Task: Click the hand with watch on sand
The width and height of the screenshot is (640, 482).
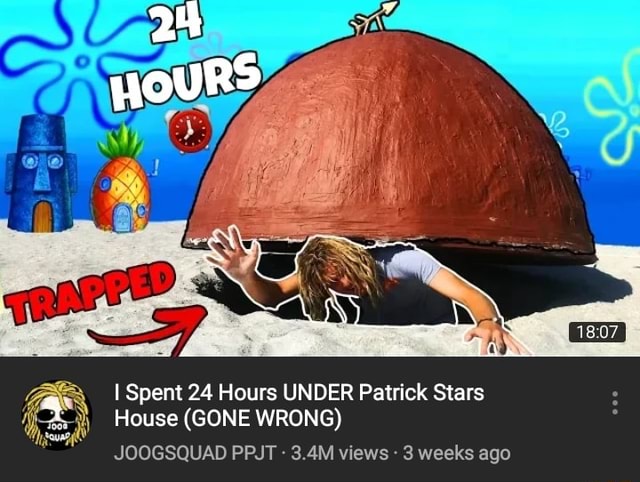Action: pyautogui.click(x=494, y=337)
